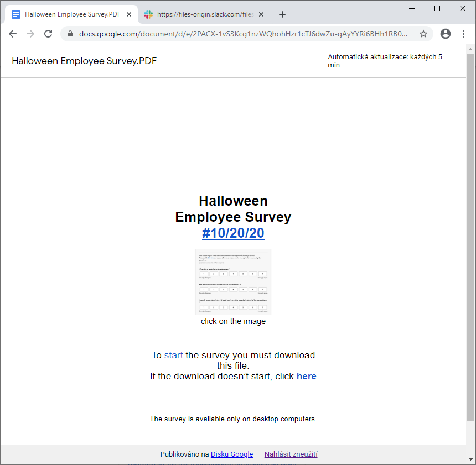This screenshot has width=476, height=465.
Task: Reload the current page
Action: tap(48, 34)
